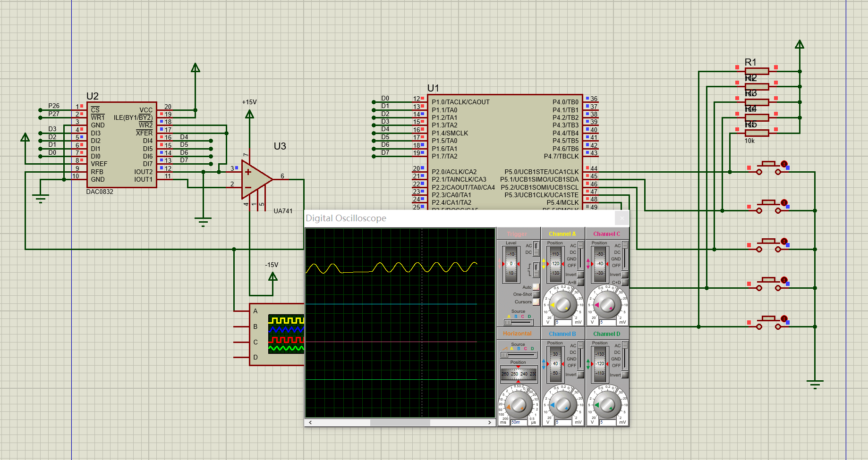Select the -15V power terminal
Screen dimensions: 868x460
pyautogui.click(x=273, y=276)
